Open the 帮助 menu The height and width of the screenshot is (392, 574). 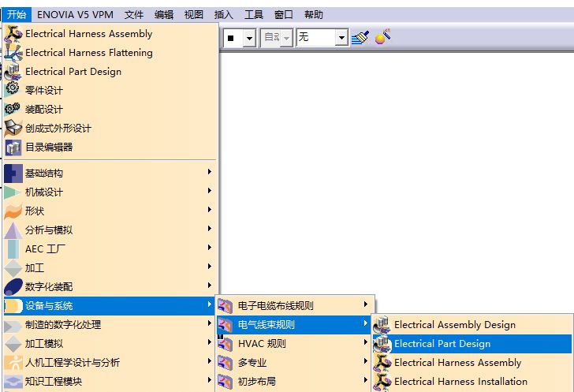[x=314, y=15]
